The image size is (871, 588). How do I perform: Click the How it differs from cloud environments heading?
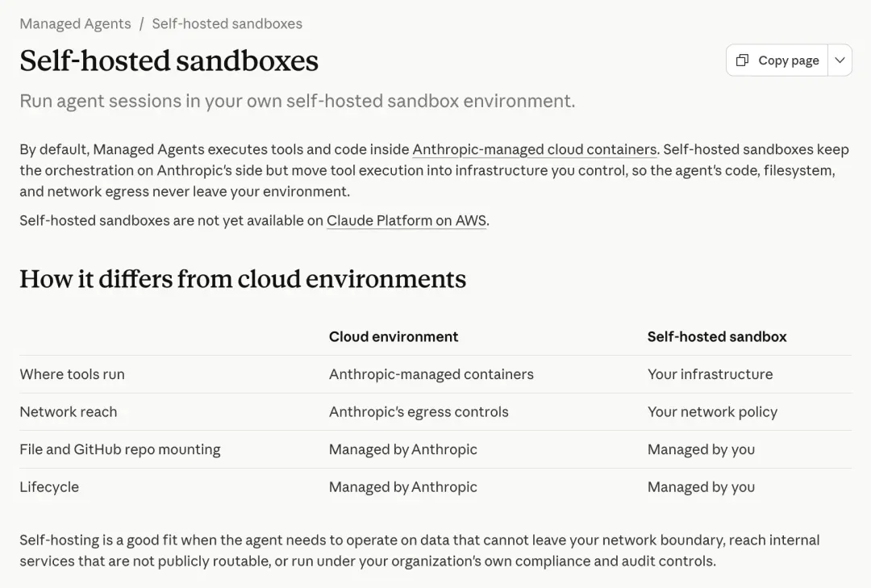[x=243, y=279]
